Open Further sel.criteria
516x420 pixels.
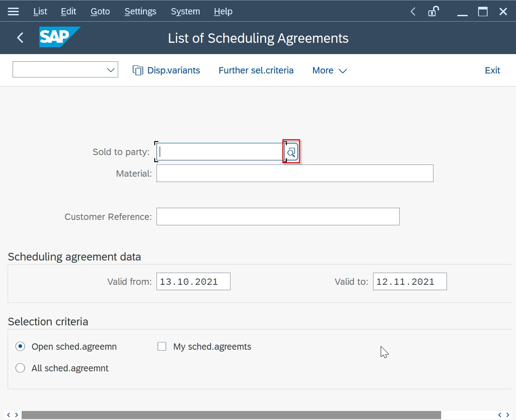tap(256, 70)
